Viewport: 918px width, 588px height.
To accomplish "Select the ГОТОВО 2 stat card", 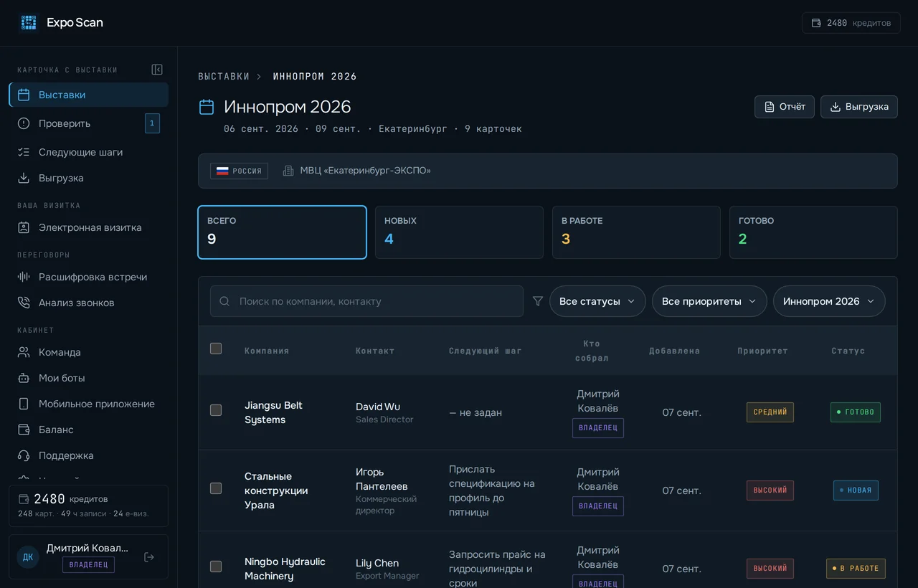I will click(x=813, y=232).
